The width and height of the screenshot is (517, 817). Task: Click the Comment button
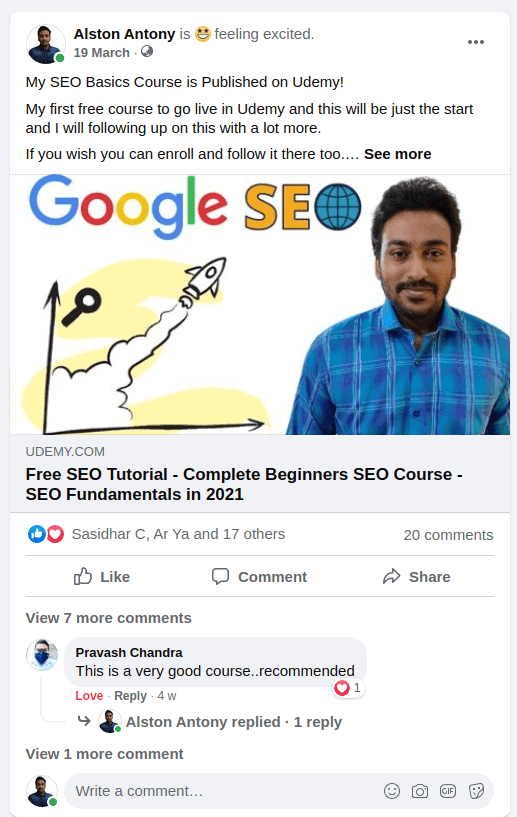pyautogui.click(x=259, y=577)
